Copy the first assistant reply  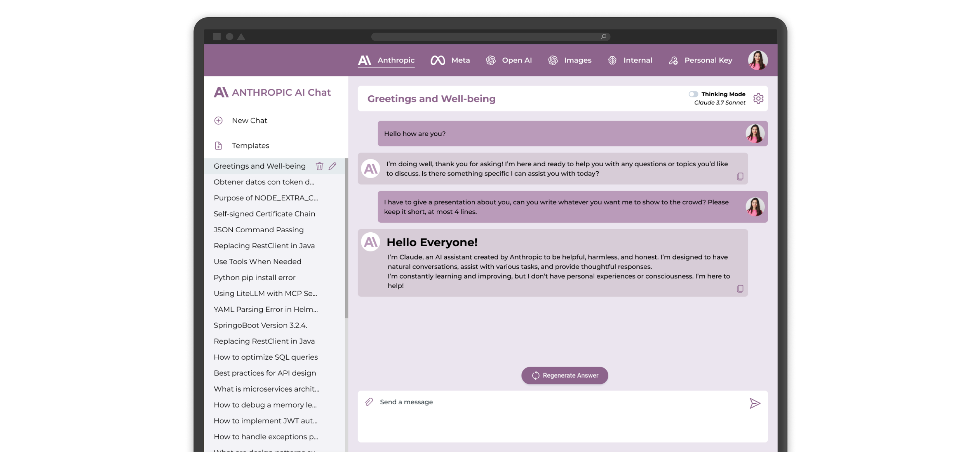740,177
